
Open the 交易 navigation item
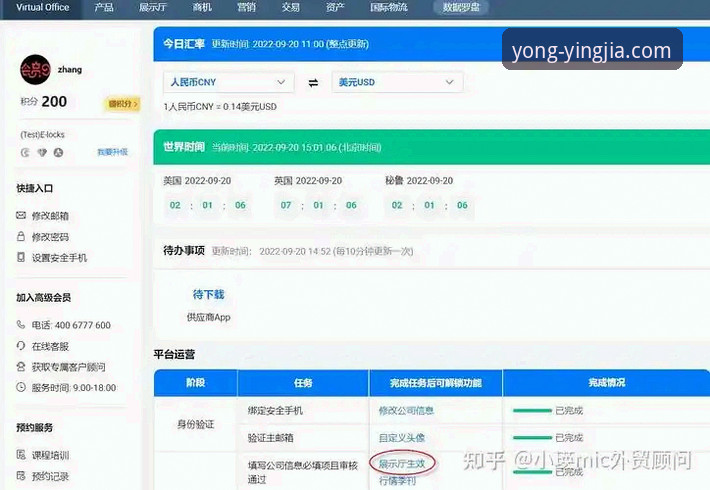(x=290, y=7)
